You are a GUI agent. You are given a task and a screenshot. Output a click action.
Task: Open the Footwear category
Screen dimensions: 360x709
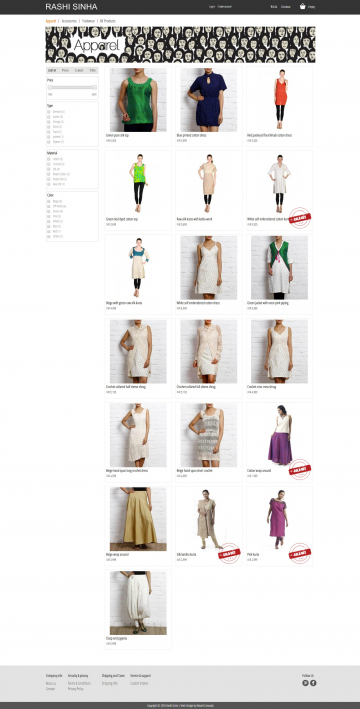coord(88,21)
